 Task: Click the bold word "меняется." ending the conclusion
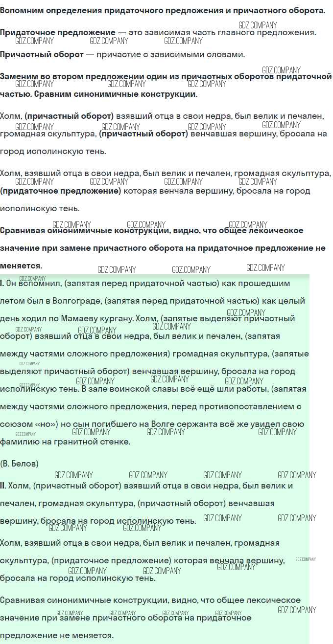21,266
